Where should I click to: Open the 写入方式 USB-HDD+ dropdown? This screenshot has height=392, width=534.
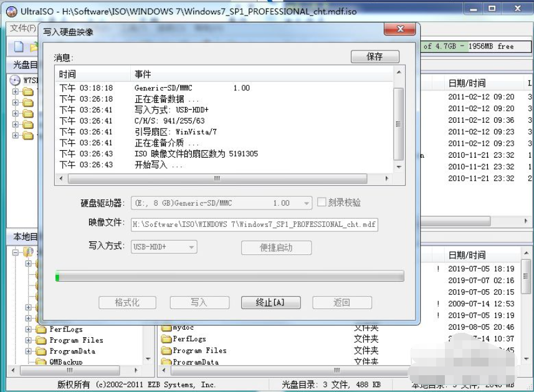pyautogui.click(x=191, y=247)
